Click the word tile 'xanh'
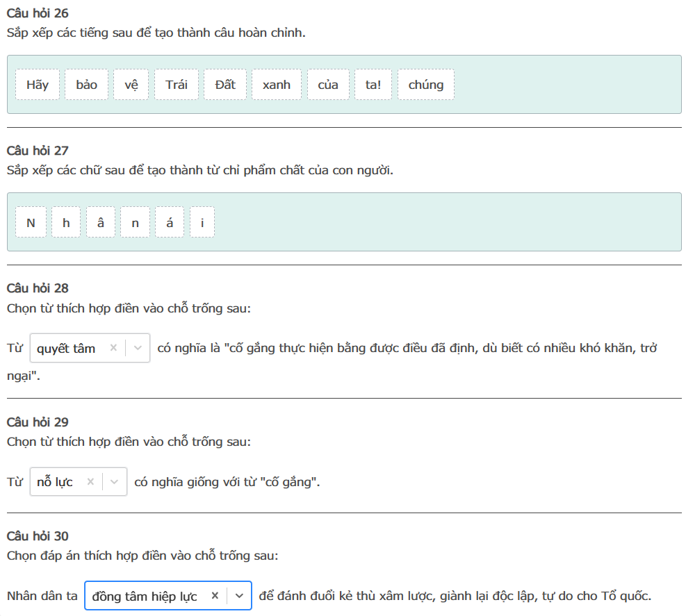 tap(277, 85)
